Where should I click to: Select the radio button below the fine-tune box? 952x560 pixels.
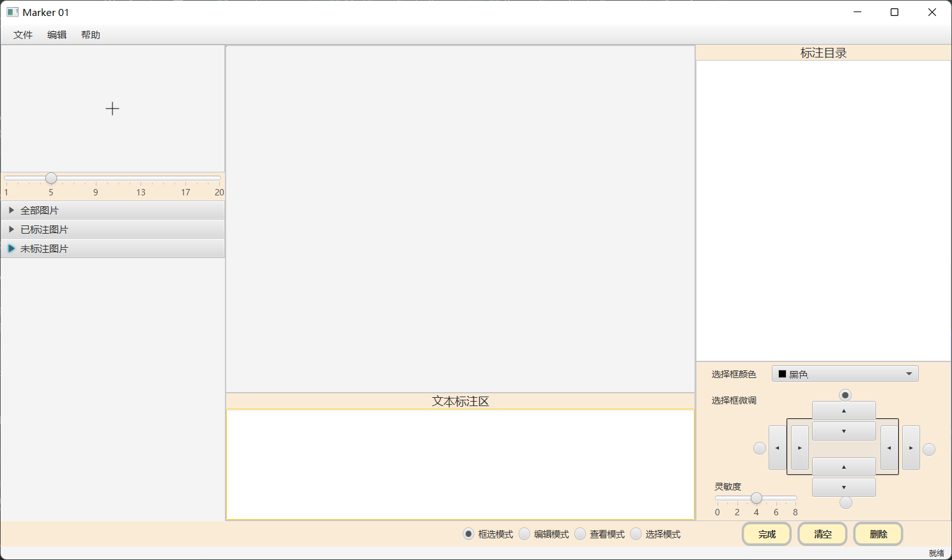pos(846,503)
